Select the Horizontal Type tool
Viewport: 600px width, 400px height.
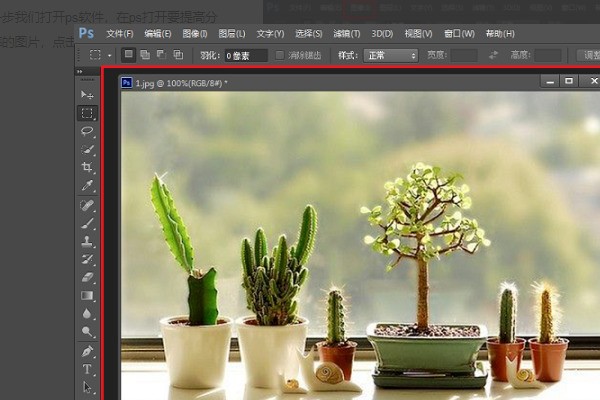point(88,369)
